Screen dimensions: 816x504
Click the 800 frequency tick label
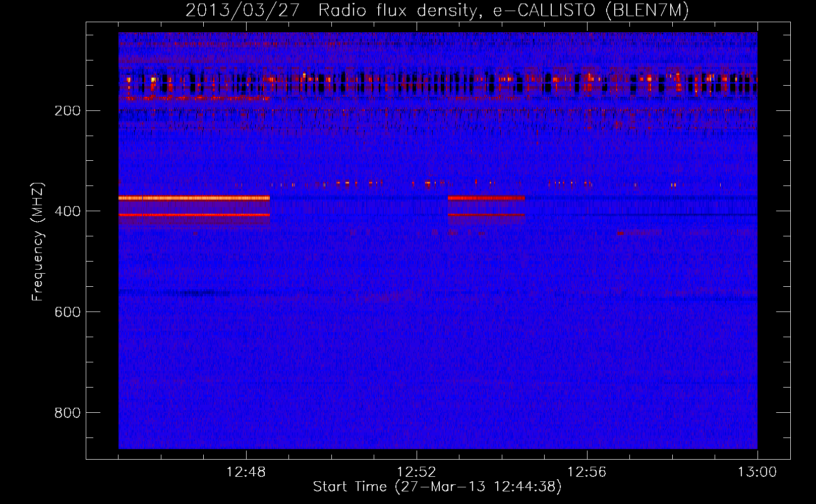68,413
